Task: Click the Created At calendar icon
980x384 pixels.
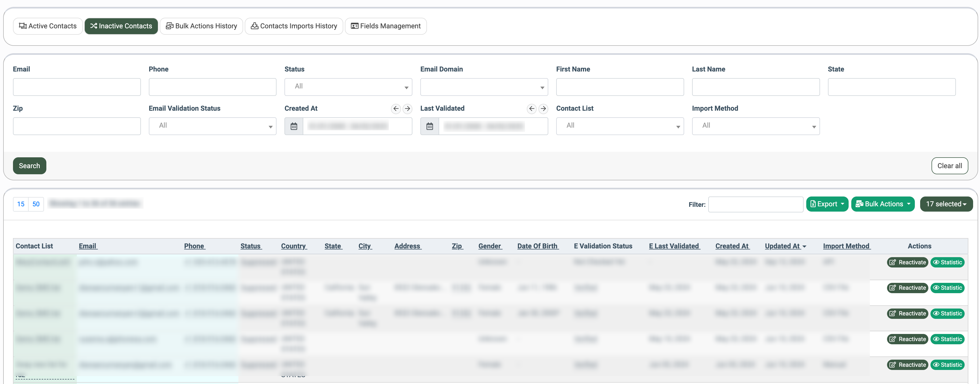Action: point(294,126)
